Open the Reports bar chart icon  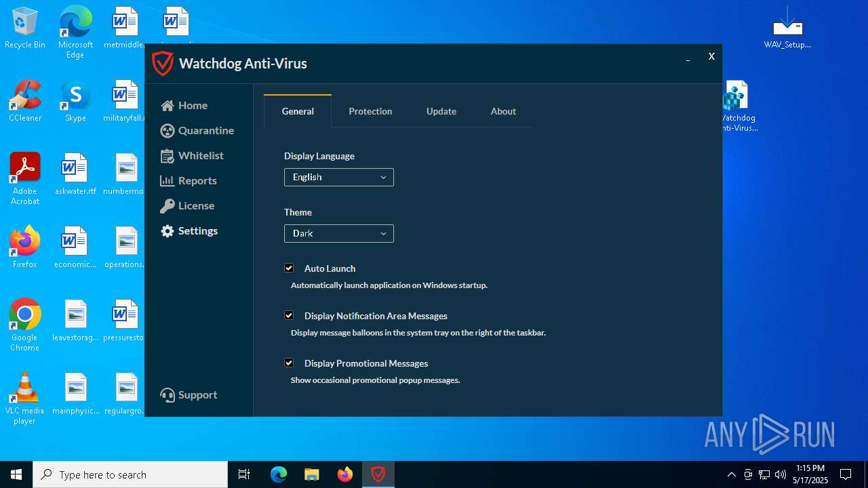167,181
